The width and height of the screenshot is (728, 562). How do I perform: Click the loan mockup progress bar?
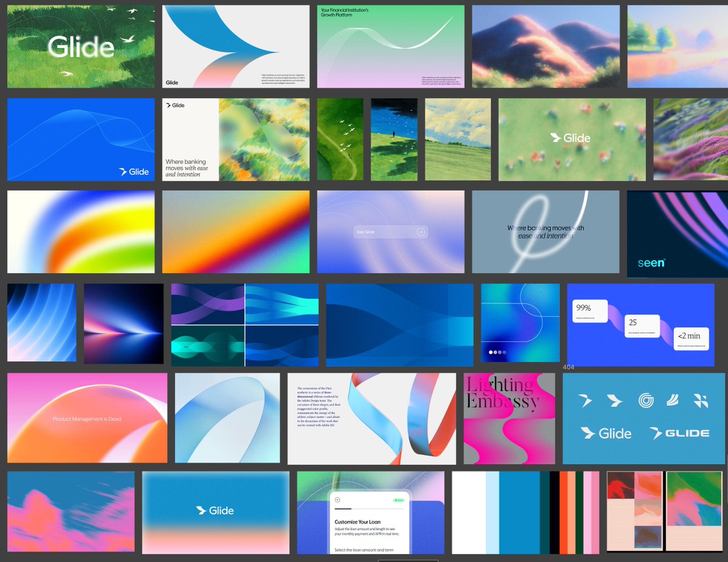pyautogui.click(x=369, y=509)
